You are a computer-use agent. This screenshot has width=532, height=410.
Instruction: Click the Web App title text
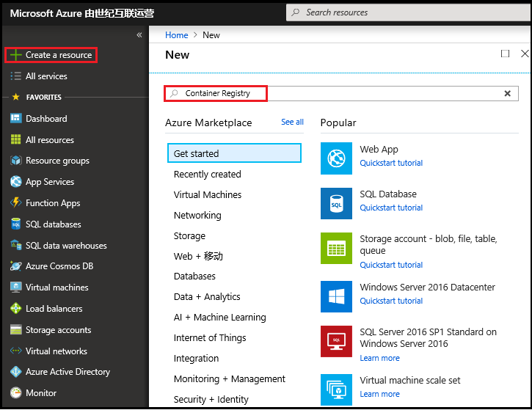pos(379,149)
